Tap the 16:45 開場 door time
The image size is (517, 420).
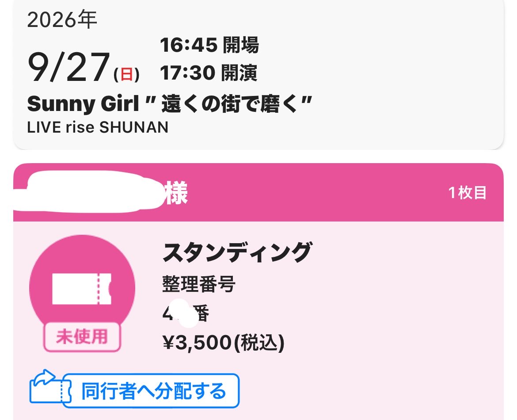209,45
